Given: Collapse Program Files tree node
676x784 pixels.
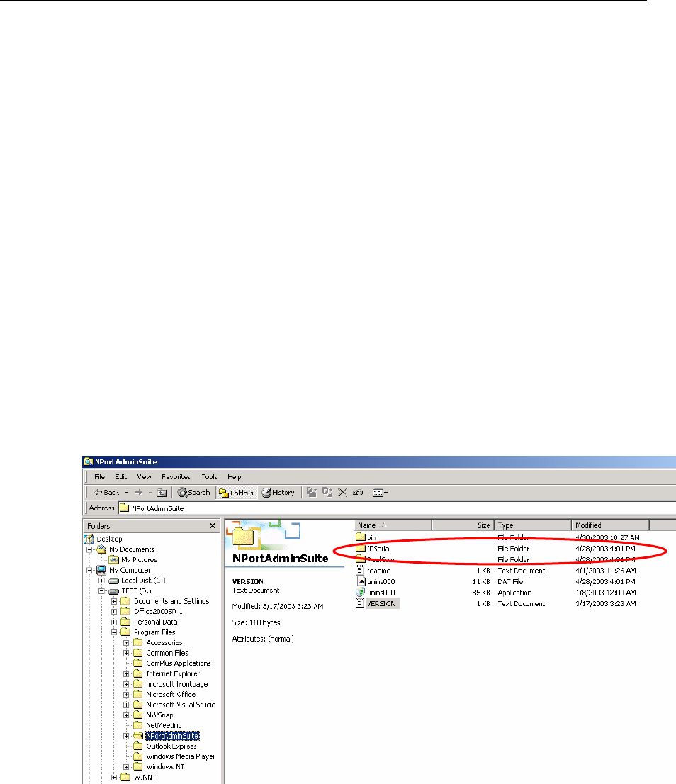Looking at the screenshot, I should click(114, 632).
